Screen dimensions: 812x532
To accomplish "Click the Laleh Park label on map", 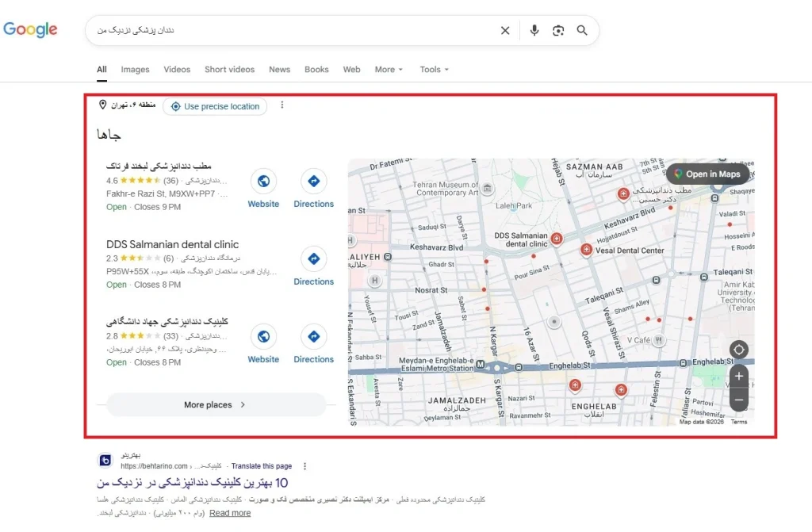I will (513, 205).
